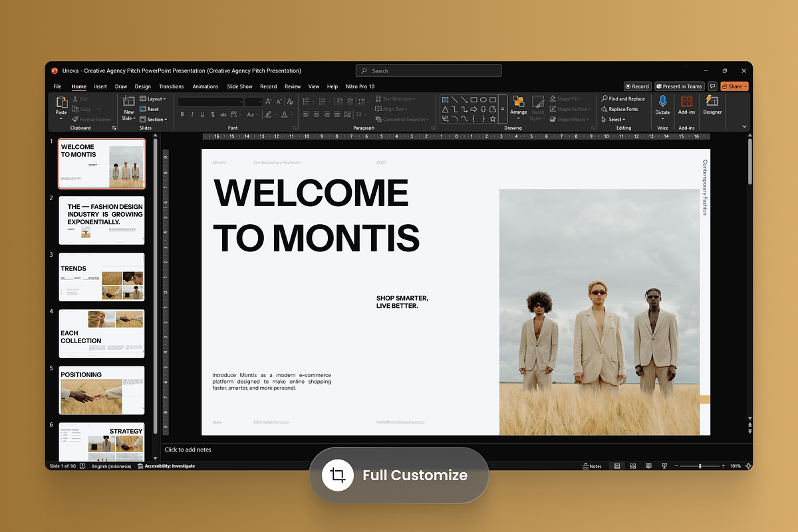The height and width of the screenshot is (532, 798).
Task: Click the zoom slider in status bar
Action: click(700, 466)
